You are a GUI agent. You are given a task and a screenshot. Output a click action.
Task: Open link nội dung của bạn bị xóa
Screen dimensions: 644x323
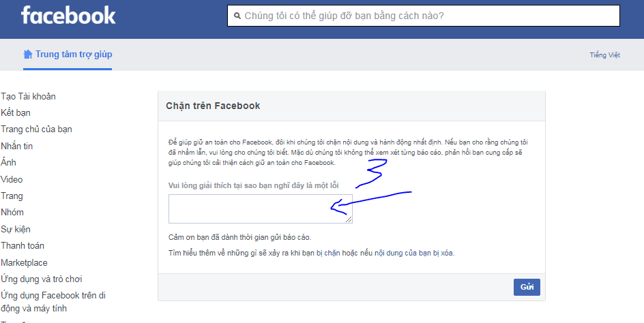pyautogui.click(x=414, y=253)
